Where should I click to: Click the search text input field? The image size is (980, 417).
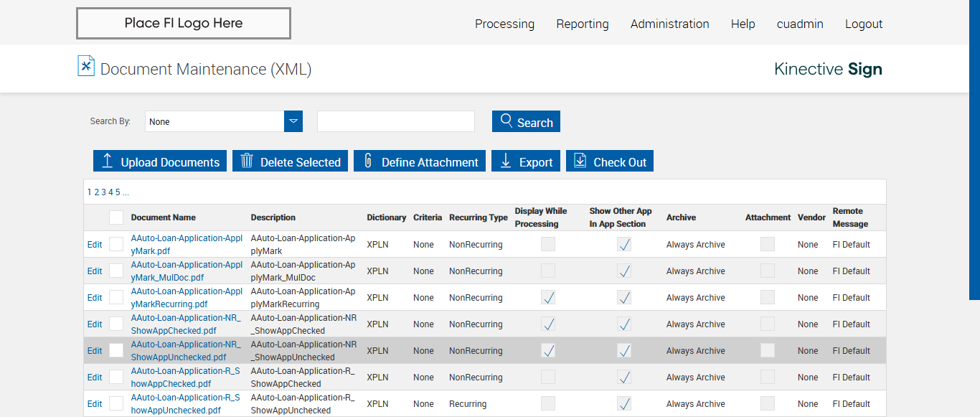click(x=396, y=121)
